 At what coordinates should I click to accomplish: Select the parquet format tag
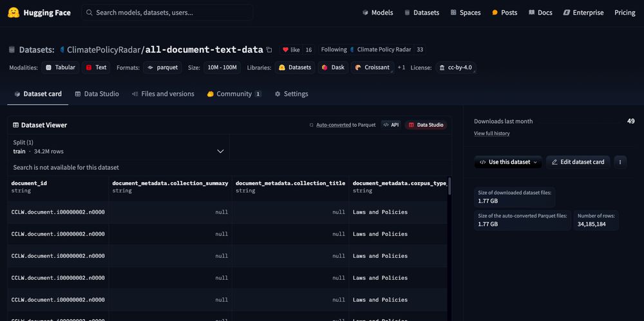(x=163, y=68)
